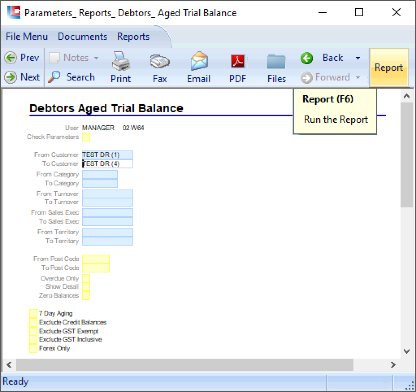Click the From Sales Exec field
The image size is (416, 392).
click(107, 213)
